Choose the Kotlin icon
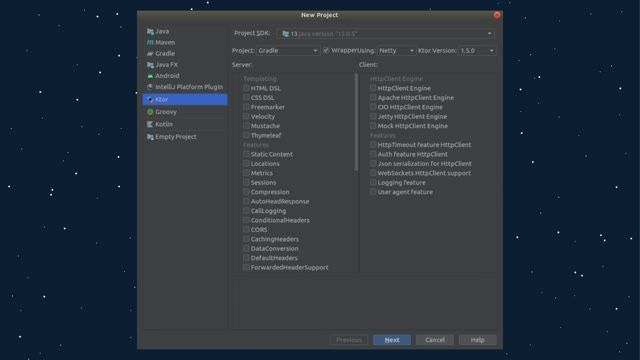Viewport: 640px width, 360px height. coord(150,124)
